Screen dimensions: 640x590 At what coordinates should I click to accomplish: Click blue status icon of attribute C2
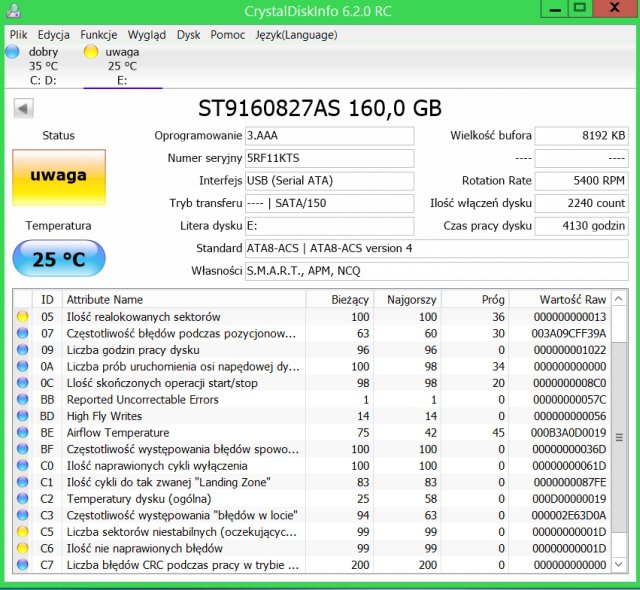tap(23, 499)
